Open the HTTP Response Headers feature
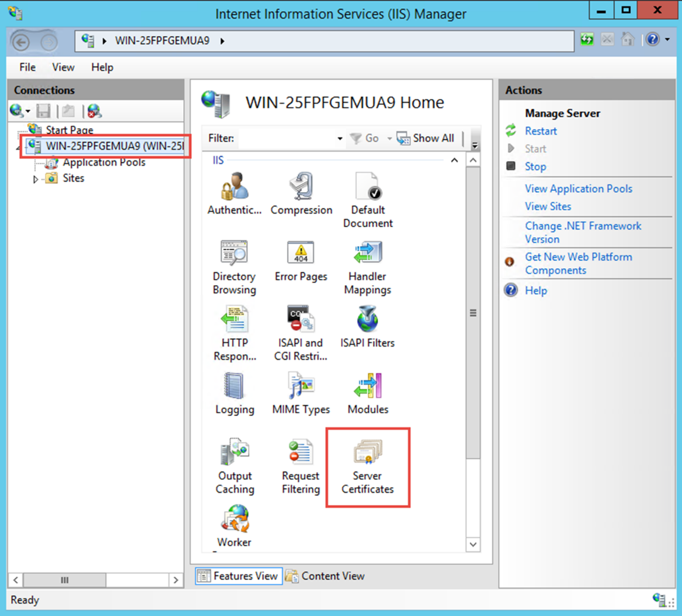Screen dimensions: 682x616 tap(234, 334)
